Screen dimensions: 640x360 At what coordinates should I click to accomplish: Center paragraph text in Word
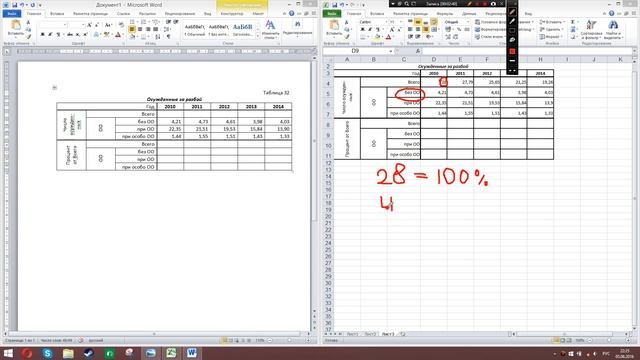pos(140,29)
